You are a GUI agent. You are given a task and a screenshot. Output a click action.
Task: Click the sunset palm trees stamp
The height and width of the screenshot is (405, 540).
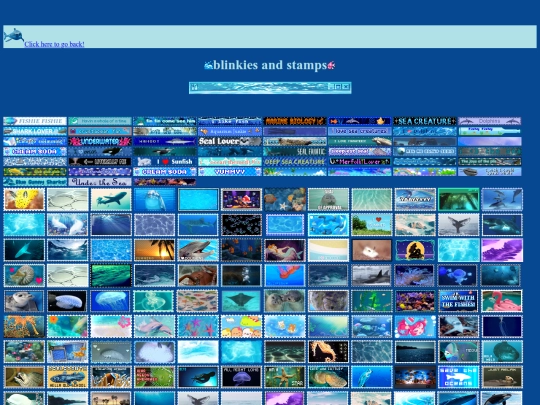pos(155,250)
